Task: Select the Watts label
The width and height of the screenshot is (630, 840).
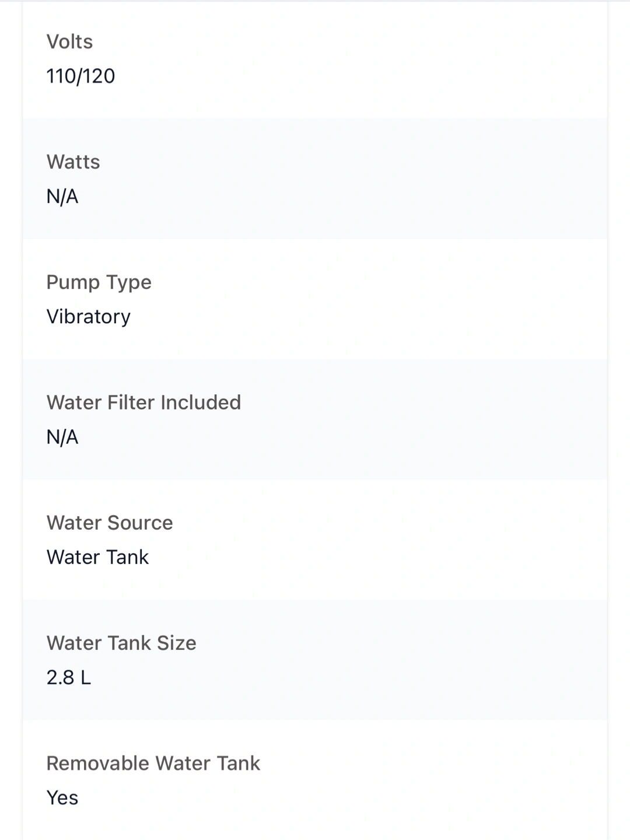Action: point(73,162)
